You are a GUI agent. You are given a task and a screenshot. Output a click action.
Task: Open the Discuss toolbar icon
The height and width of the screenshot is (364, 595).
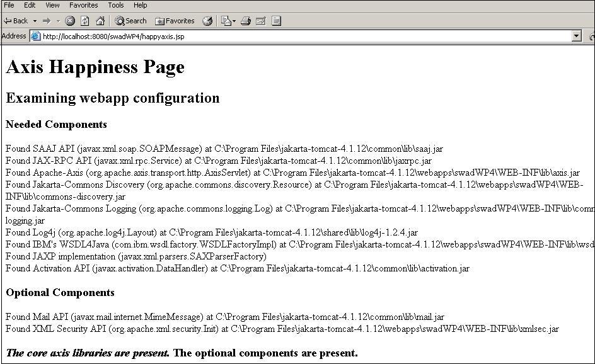tap(275, 20)
